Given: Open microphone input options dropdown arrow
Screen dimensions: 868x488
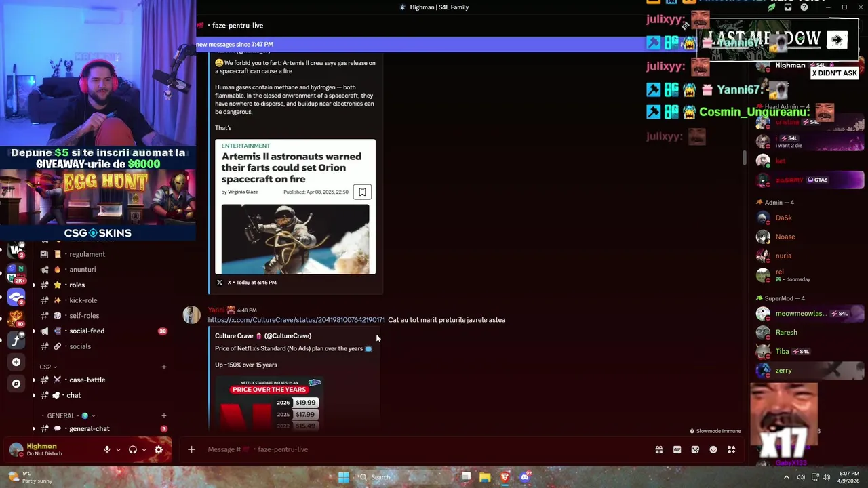Looking at the screenshot, I should (x=118, y=449).
